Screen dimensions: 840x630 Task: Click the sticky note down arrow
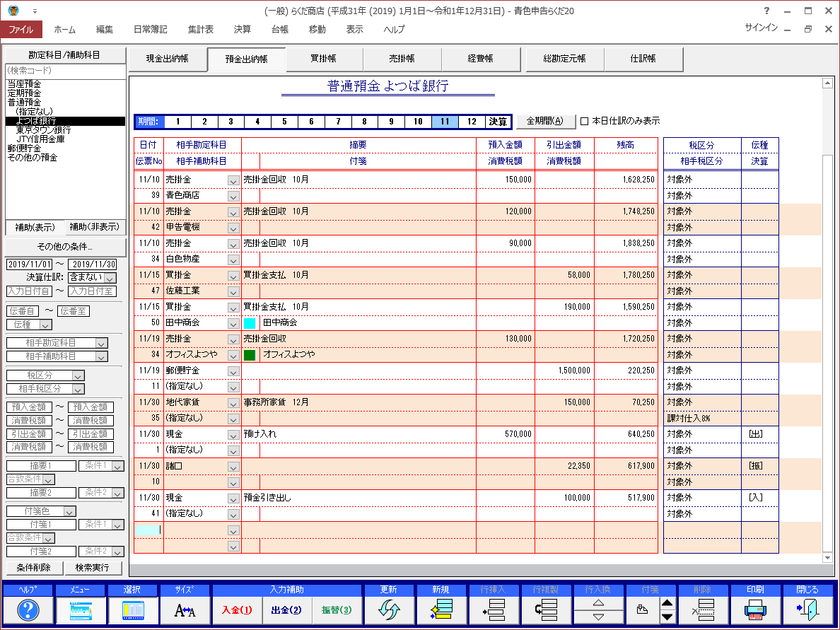point(667,617)
